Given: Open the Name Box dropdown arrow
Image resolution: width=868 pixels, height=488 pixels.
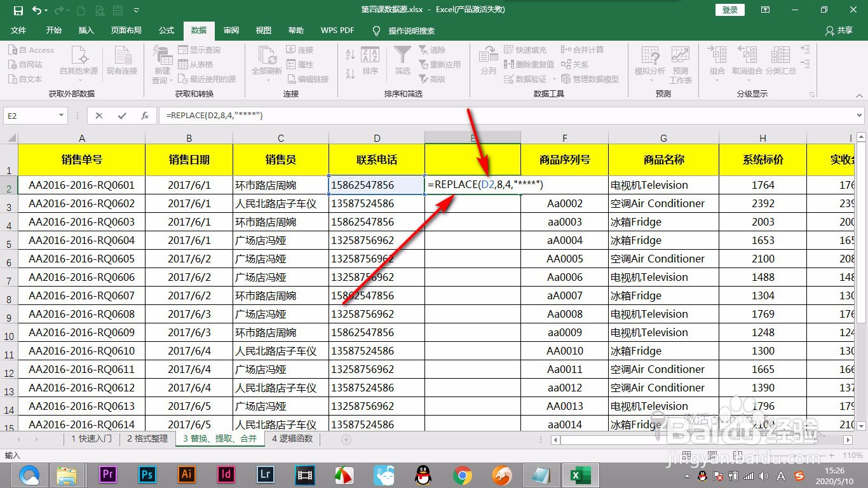Looking at the screenshot, I should pyautogui.click(x=62, y=116).
